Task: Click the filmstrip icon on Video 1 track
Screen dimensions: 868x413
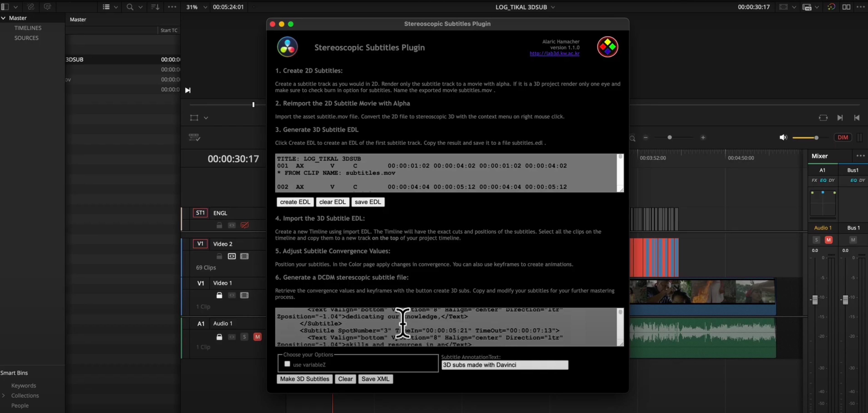Action: coord(244,295)
